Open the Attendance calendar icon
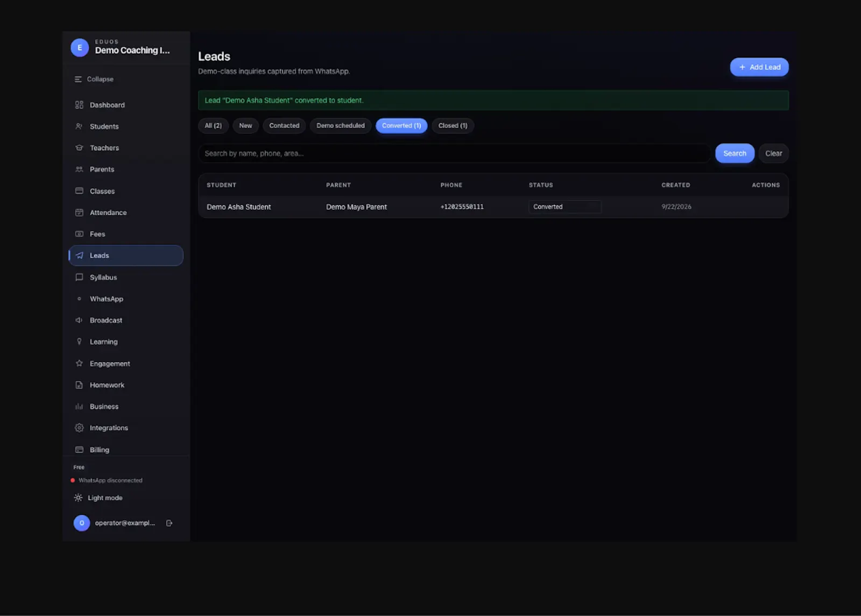Viewport: 861px width, 616px height. point(79,213)
